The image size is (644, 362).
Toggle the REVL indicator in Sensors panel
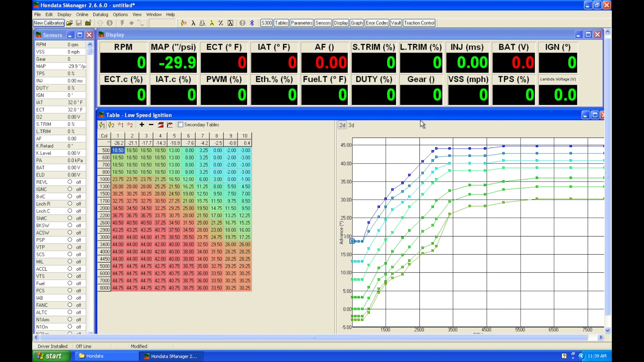click(70, 182)
